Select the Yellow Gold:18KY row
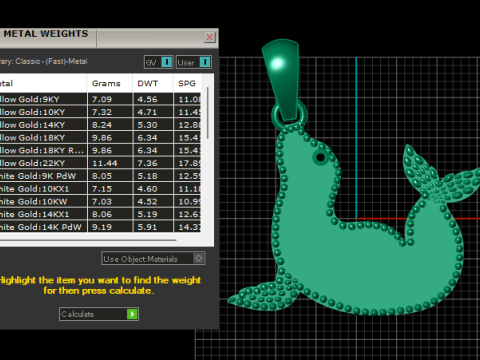Viewport: 480px width, 360px height. click(x=100, y=137)
